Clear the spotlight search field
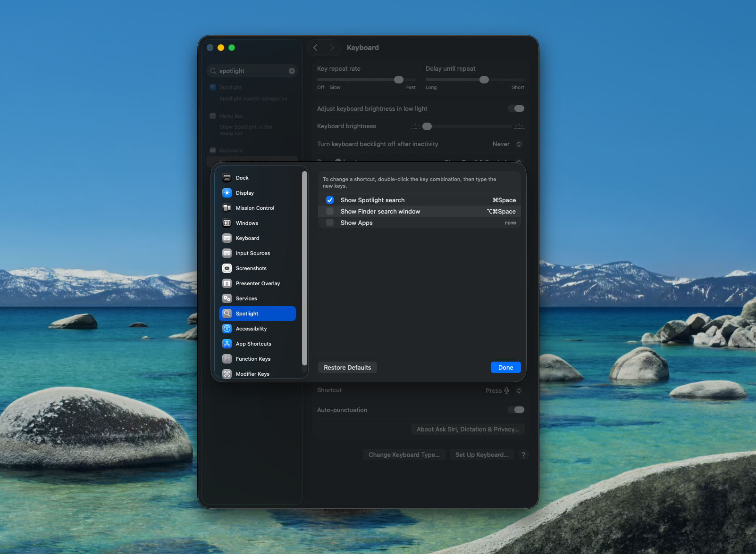 coord(292,71)
